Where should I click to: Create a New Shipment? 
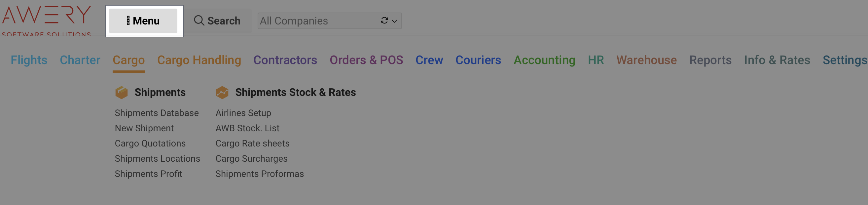tap(144, 128)
